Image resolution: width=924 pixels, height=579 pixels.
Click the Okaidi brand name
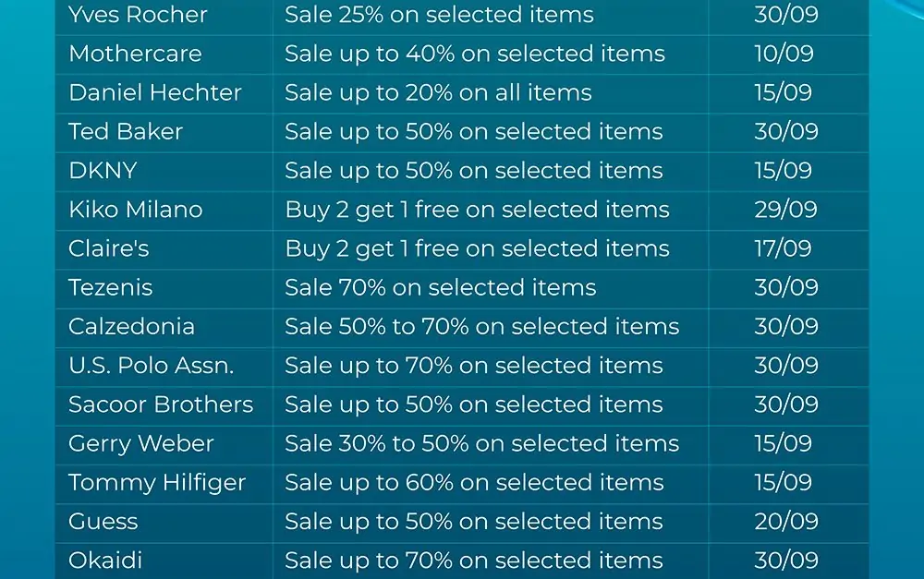click(x=105, y=561)
